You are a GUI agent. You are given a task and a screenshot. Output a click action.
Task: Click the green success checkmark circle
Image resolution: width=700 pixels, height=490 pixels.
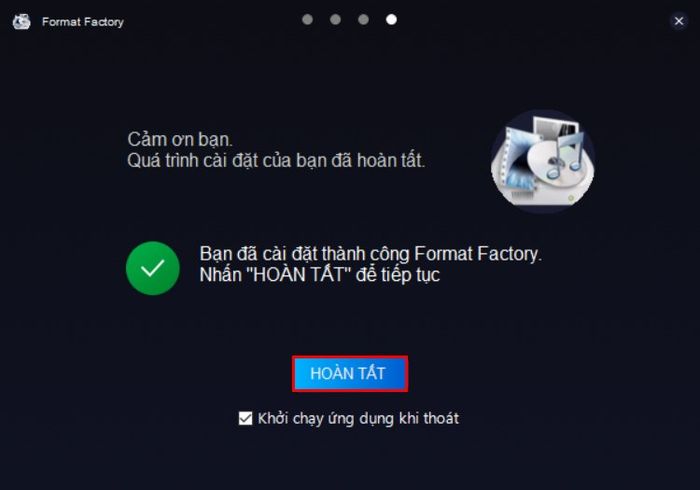(153, 268)
